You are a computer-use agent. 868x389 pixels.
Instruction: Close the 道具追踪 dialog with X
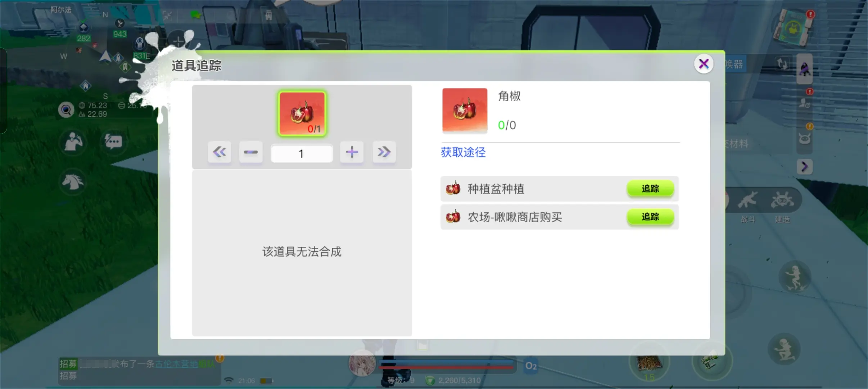point(704,64)
